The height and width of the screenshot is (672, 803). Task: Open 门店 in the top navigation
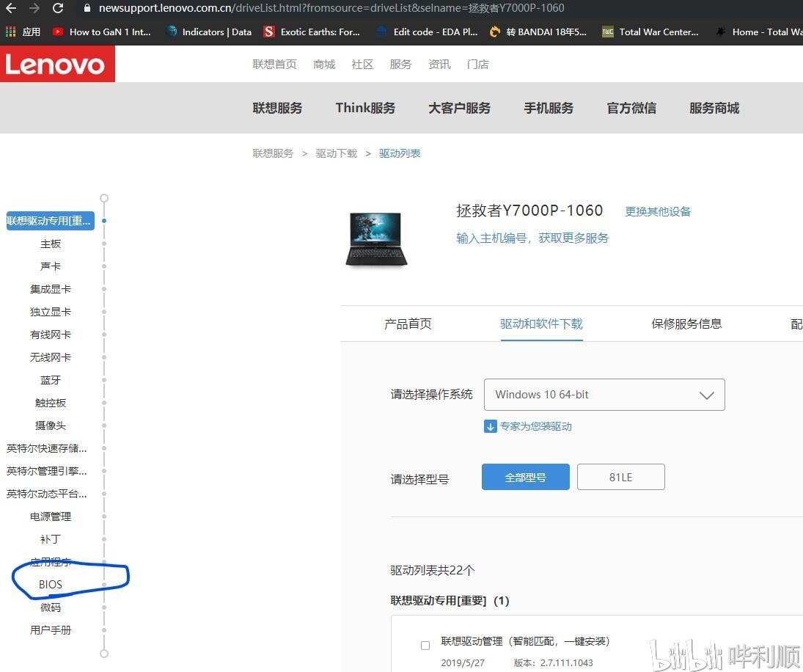pyautogui.click(x=478, y=64)
